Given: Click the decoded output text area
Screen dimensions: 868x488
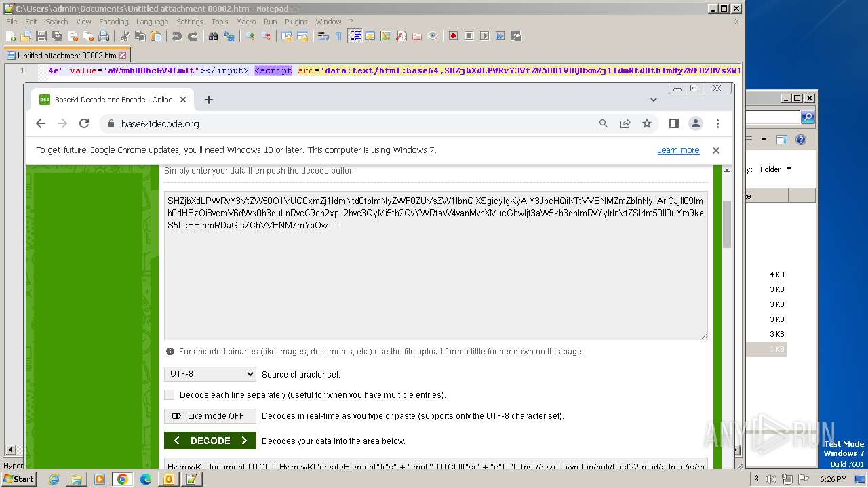Looking at the screenshot, I should click(x=435, y=464).
